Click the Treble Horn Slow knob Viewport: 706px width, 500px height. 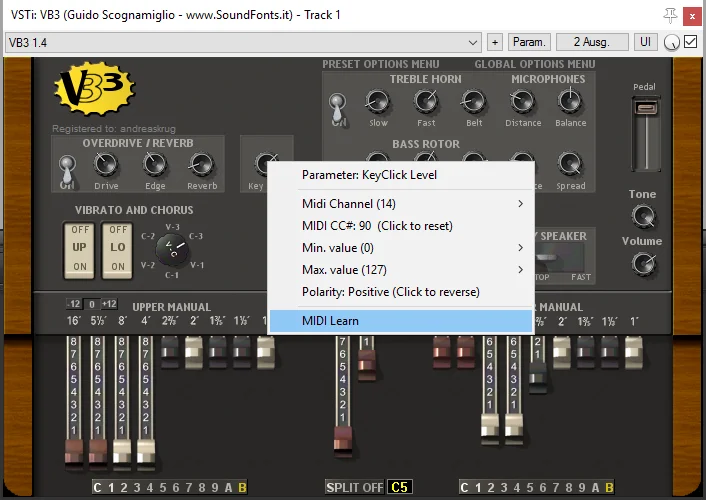pyautogui.click(x=377, y=101)
